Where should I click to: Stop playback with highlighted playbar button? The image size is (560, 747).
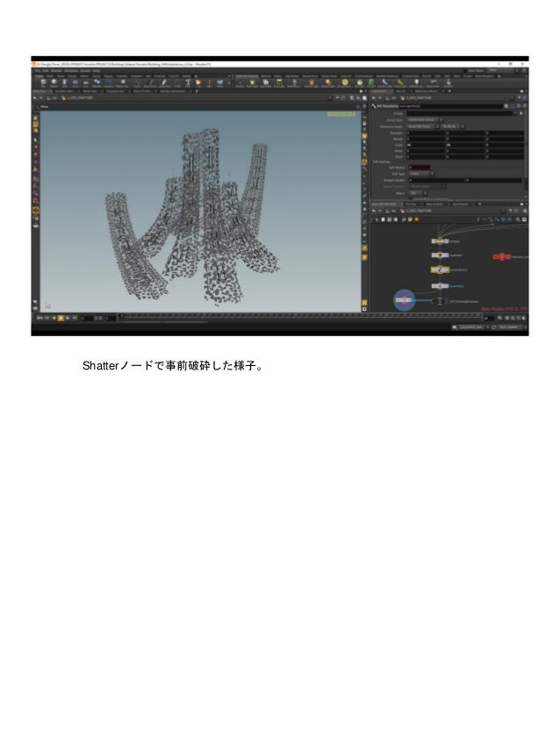[x=61, y=318]
